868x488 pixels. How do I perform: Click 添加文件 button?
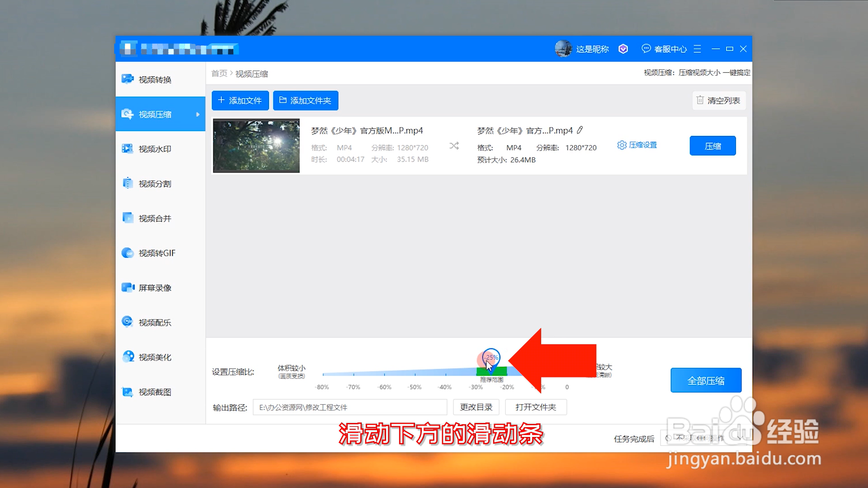click(240, 100)
